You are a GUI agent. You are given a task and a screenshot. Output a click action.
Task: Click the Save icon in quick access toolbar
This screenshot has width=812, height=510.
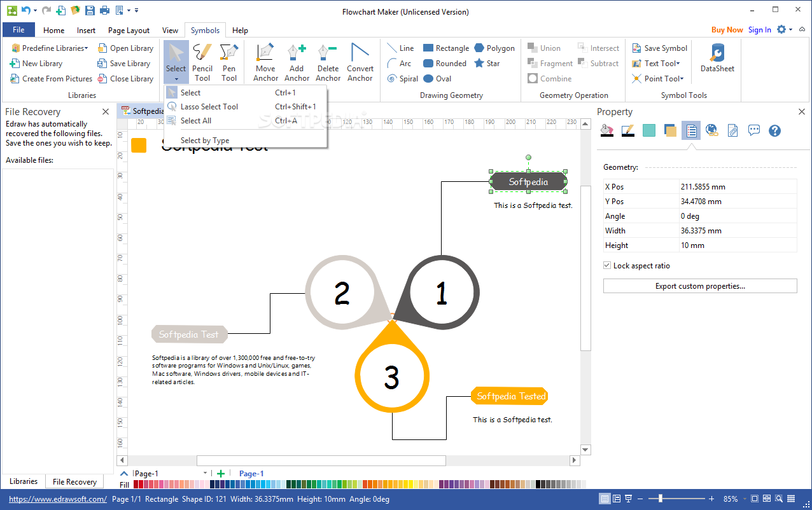tap(90, 10)
